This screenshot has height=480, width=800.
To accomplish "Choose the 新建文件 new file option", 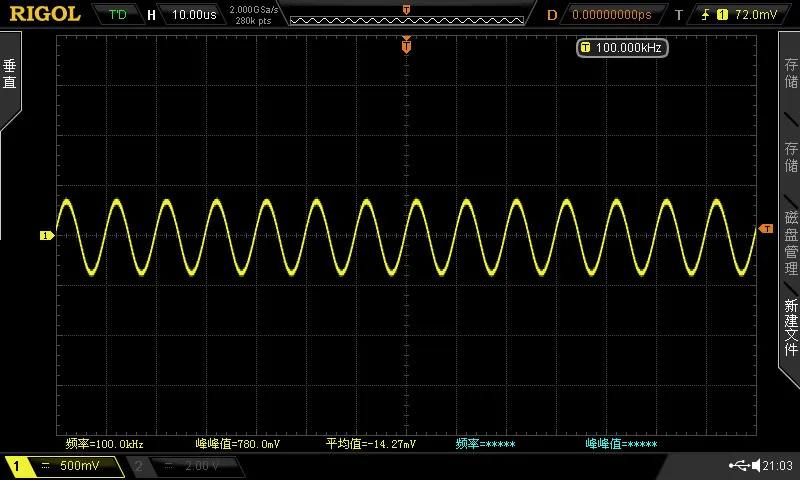I will [x=791, y=327].
